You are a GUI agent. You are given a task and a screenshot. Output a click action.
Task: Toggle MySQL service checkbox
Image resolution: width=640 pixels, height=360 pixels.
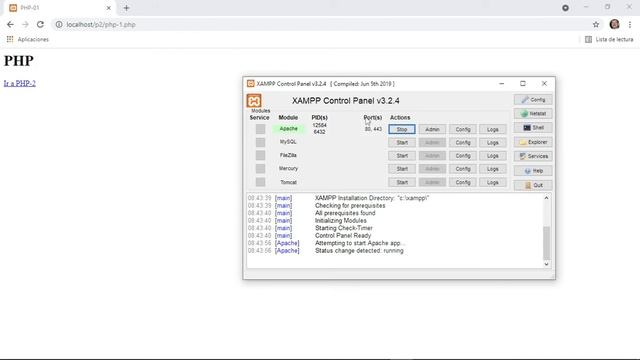coord(260,142)
